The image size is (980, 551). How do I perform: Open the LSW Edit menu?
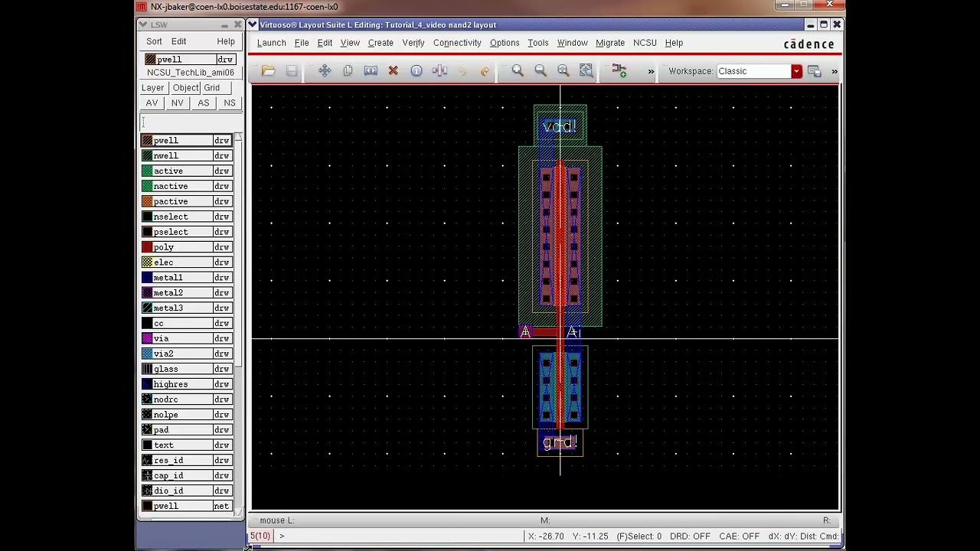tap(178, 42)
